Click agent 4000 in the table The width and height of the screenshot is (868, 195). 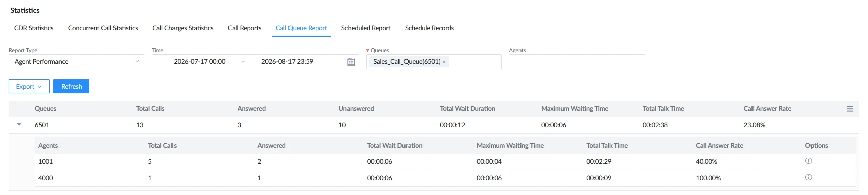pos(46,178)
